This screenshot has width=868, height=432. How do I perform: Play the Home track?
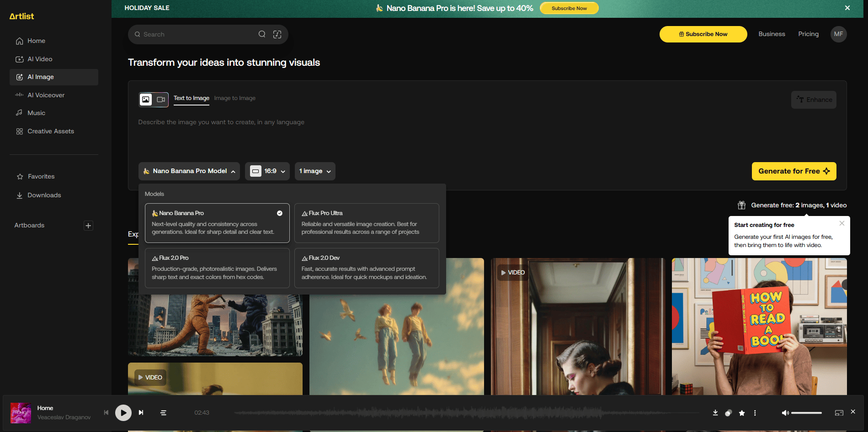point(123,413)
